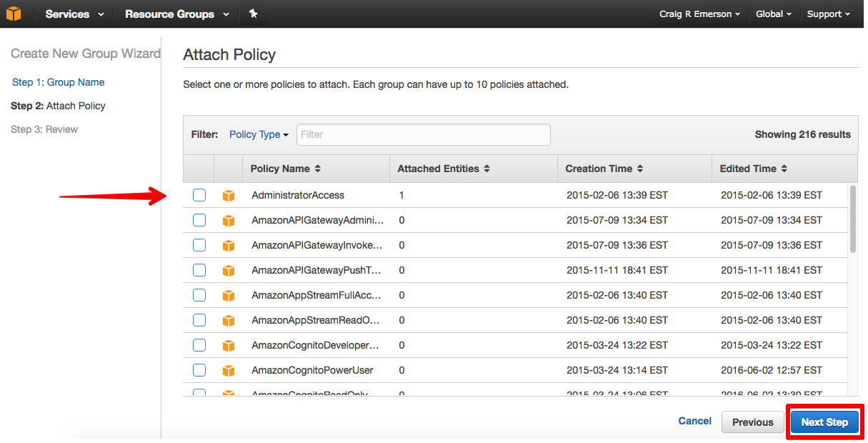Click the policy list vertical scrollbar

point(852,219)
